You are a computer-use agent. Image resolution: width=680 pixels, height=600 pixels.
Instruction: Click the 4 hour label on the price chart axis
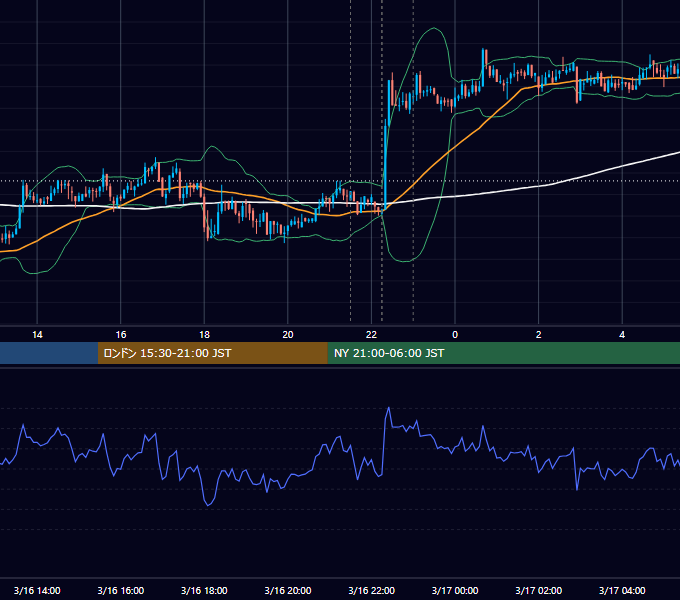point(622,335)
